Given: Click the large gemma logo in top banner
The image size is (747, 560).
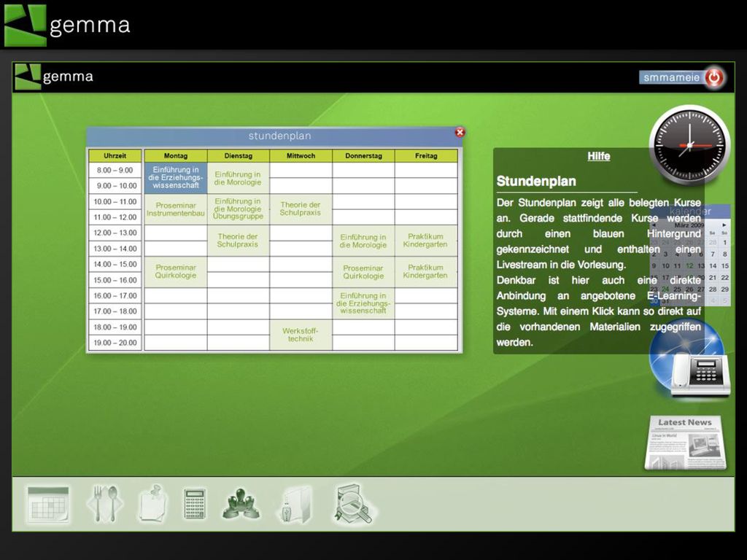Looking at the screenshot, I should click(x=67, y=26).
